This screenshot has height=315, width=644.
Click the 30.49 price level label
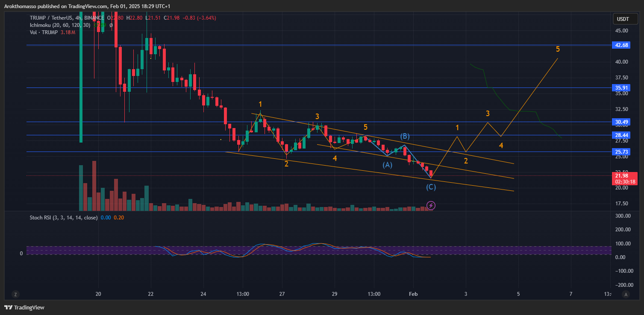point(621,122)
